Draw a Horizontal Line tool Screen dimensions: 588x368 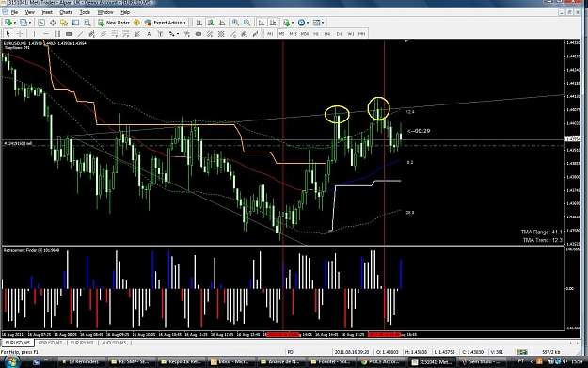[46, 34]
